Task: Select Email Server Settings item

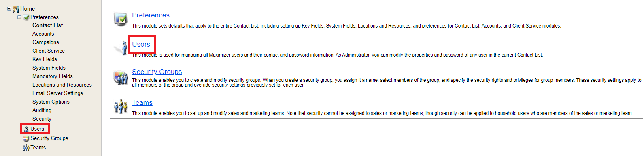Action: click(57, 93)
